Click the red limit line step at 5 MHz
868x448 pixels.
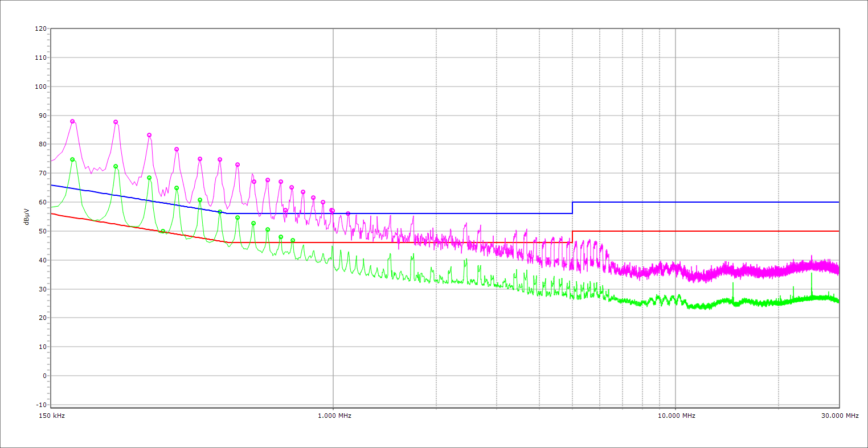pos(572,236)
